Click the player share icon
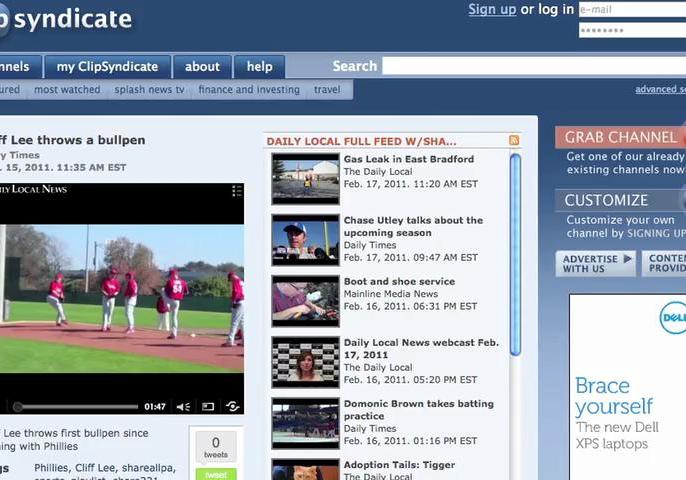 click(x=232, y=407)
